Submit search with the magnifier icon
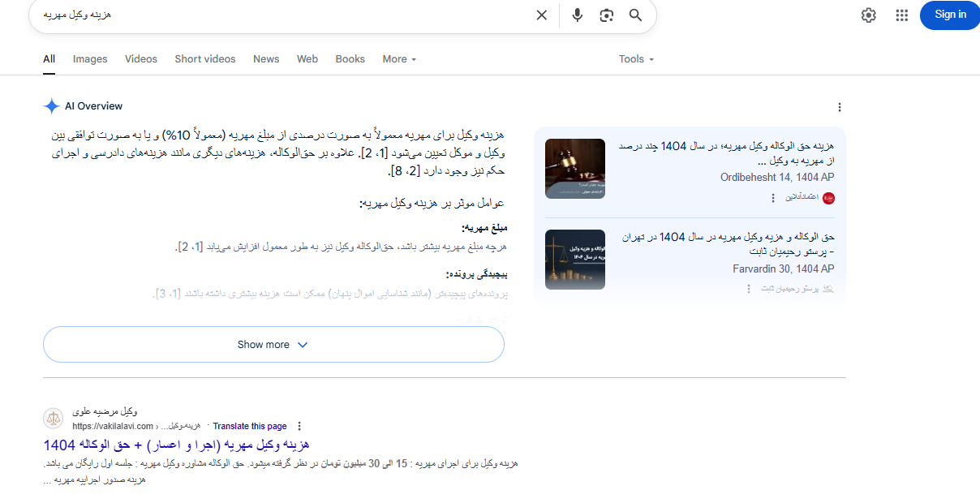 (635, 15)
